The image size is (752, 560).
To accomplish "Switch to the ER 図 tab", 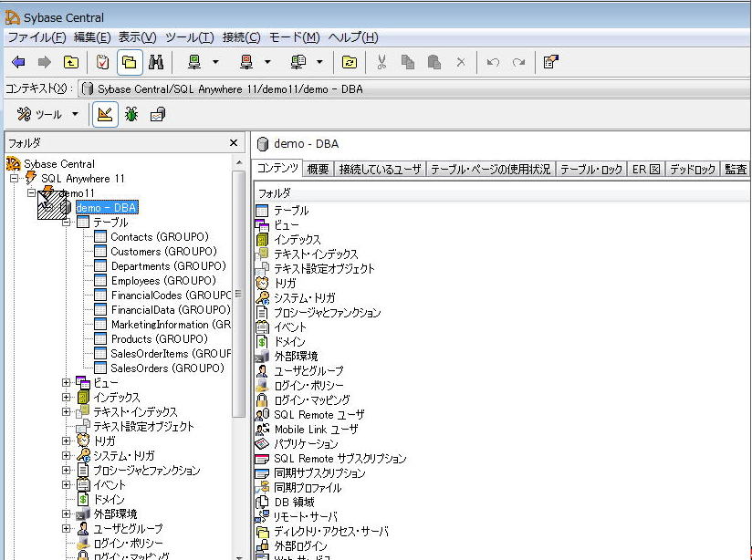I will pos(645,170).
